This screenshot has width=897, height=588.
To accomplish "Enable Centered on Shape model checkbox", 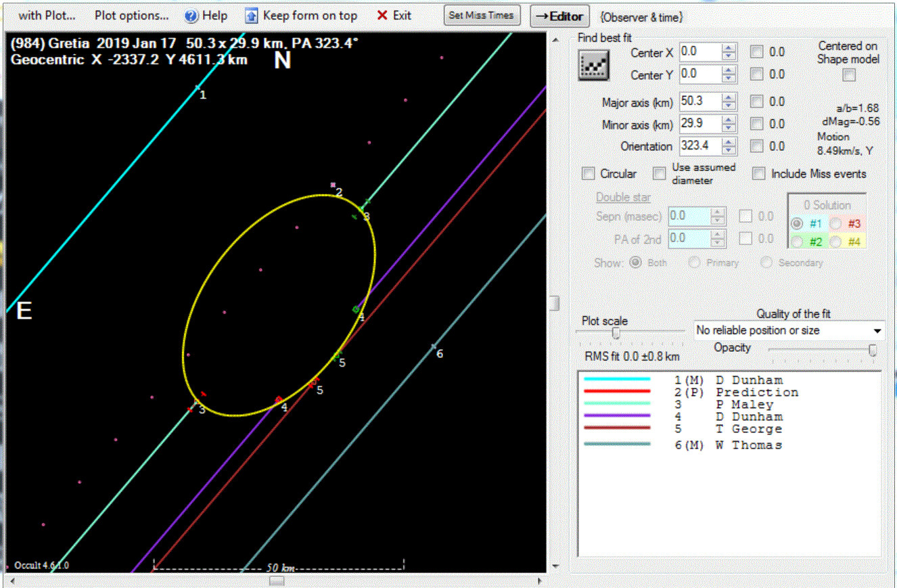I will [848, 75].
